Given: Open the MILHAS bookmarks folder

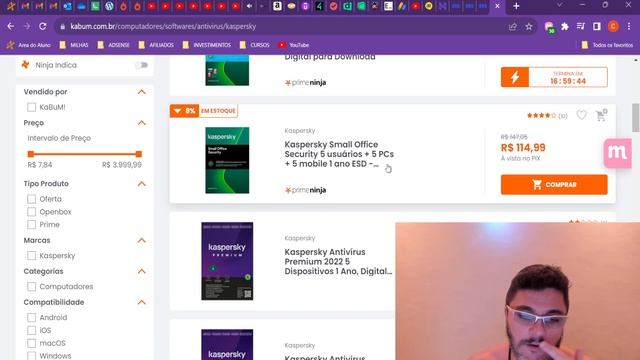Looking at the screenshot, I should tap(74, 45).
